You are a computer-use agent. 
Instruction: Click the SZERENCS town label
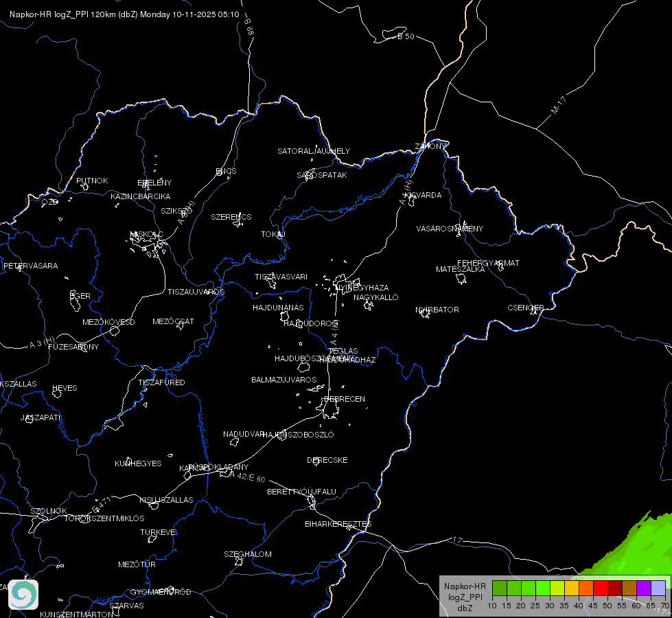231,217
